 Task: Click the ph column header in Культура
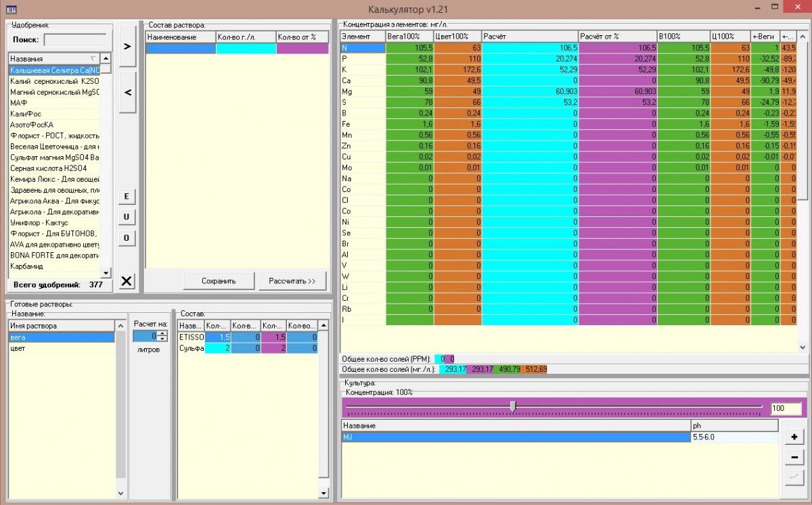[735, 426]
